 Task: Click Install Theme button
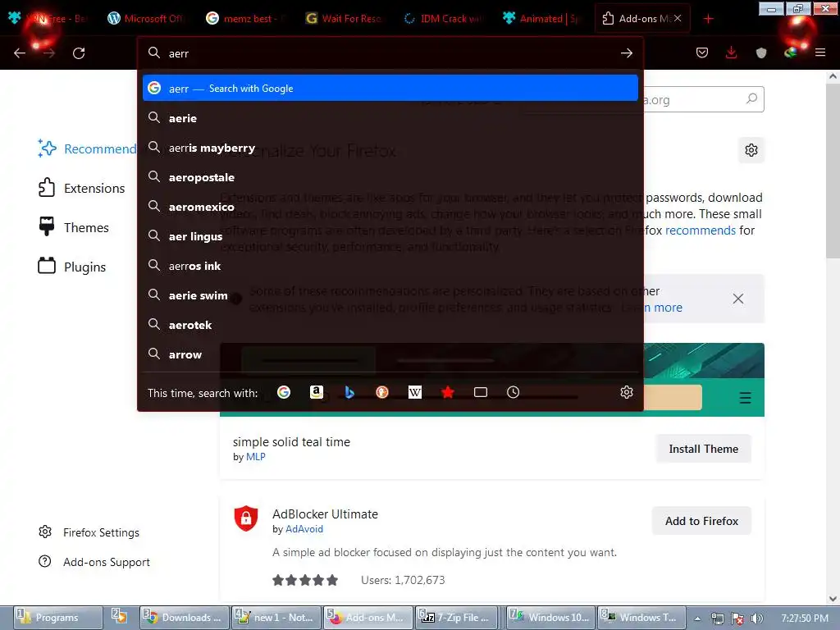[703, 449]
